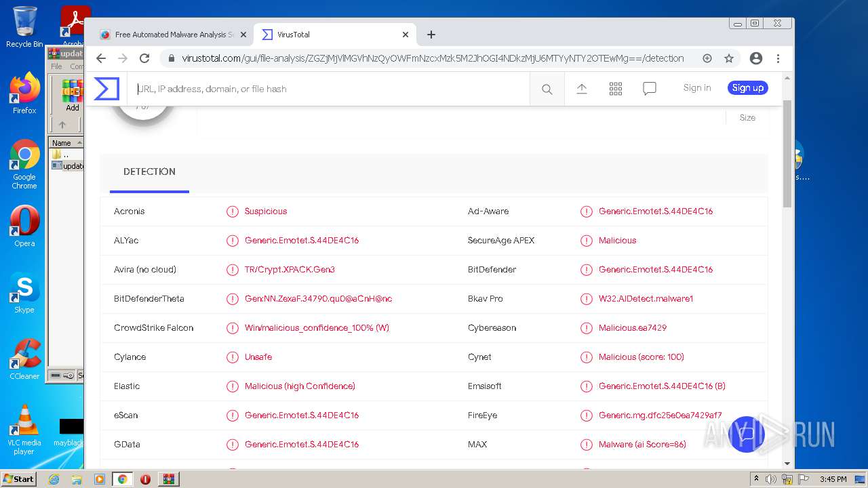The image size is (868, 488).
Task: Click the up-folder arrow in WinRAR
Action: (x=62, y=125)
